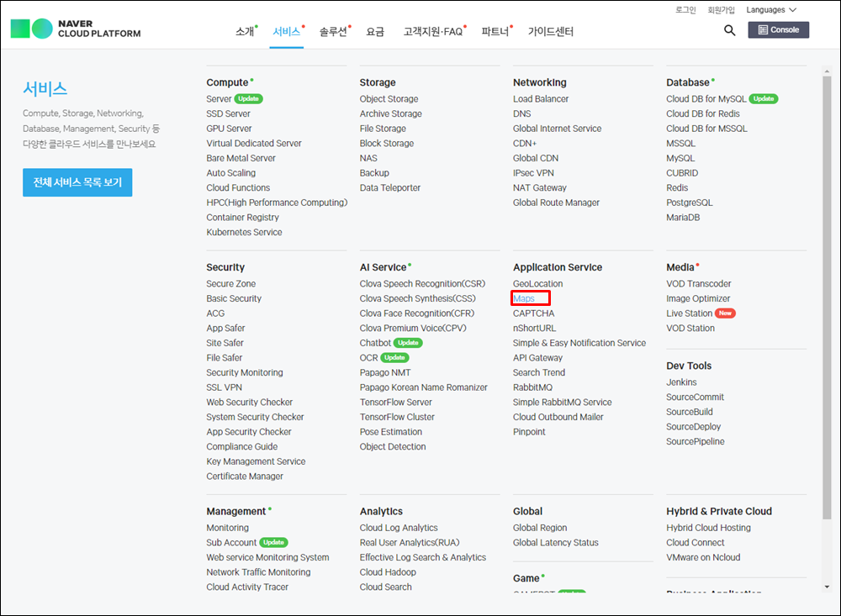
Task: Select Global Route Manager
Action: tap(556, 203)
